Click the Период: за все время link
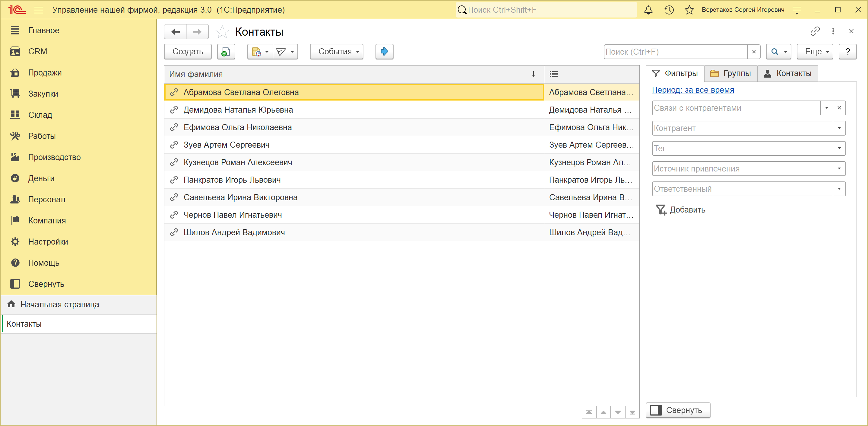The height and width of the screenshot is (426, 868). tap(693, 90)
